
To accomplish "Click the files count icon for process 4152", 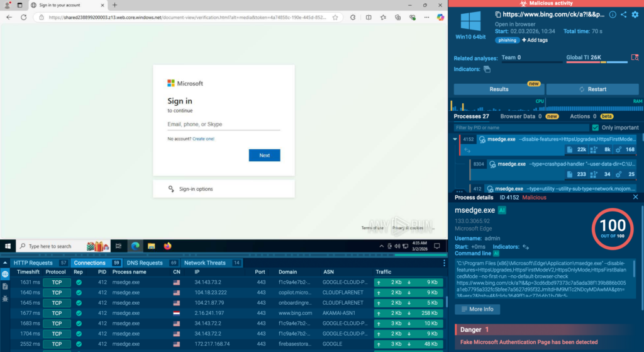I will (x=569, y=150).
